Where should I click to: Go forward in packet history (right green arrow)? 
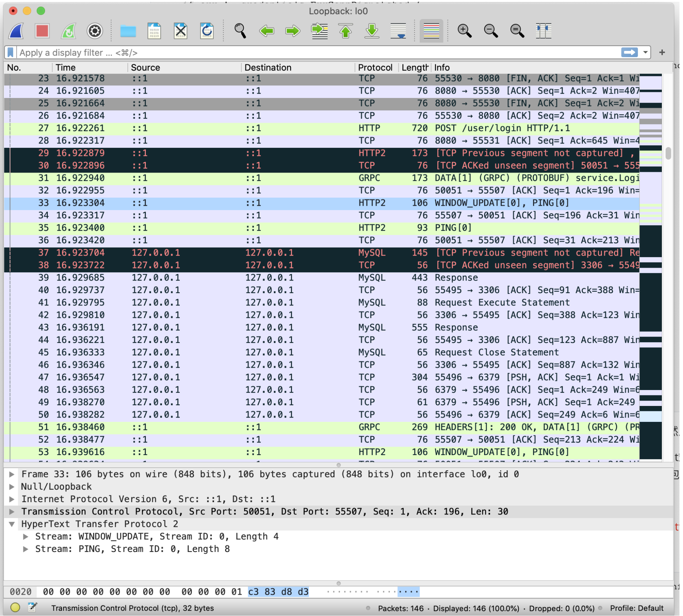coord(293,31)
